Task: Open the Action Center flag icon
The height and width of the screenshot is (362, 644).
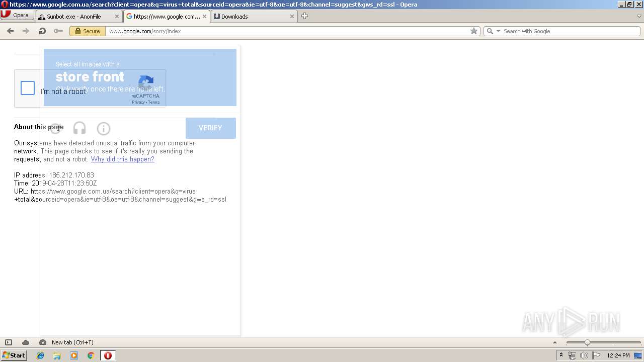Action: [x=596, y=355]
